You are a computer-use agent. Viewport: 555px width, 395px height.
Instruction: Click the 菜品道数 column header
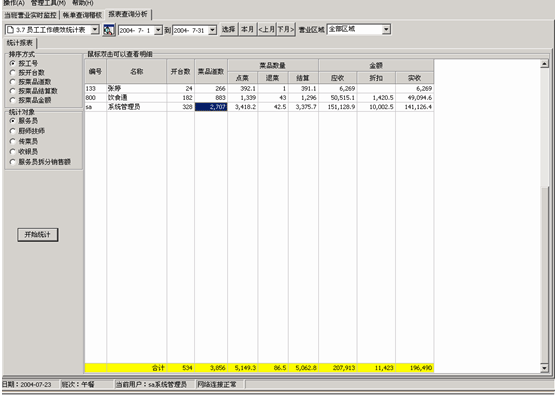[x=211, y=71]
